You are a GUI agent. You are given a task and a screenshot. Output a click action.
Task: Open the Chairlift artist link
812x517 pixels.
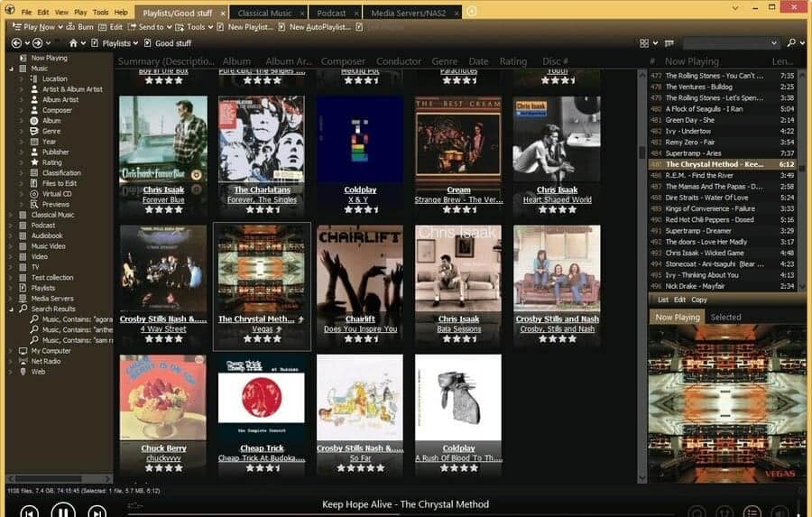360,319
